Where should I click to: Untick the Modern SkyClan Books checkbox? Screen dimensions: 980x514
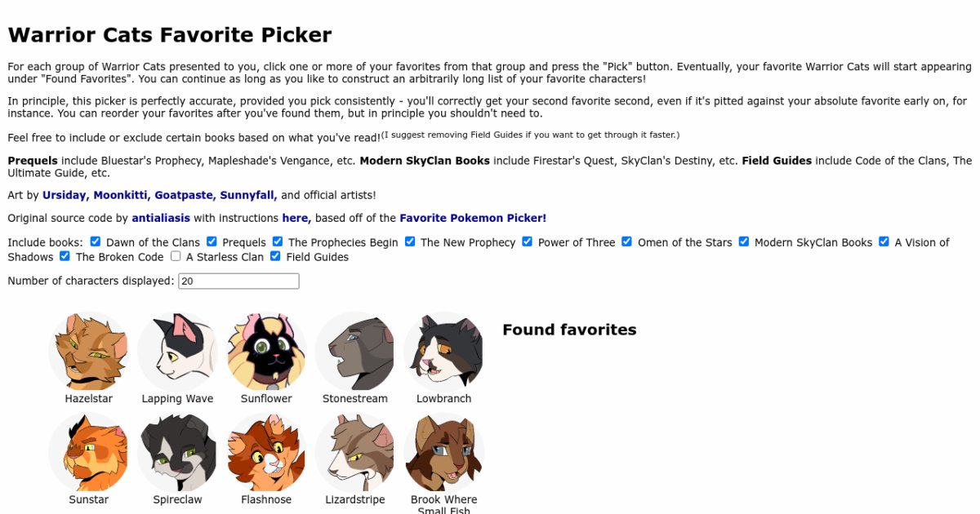coord(744,241)
